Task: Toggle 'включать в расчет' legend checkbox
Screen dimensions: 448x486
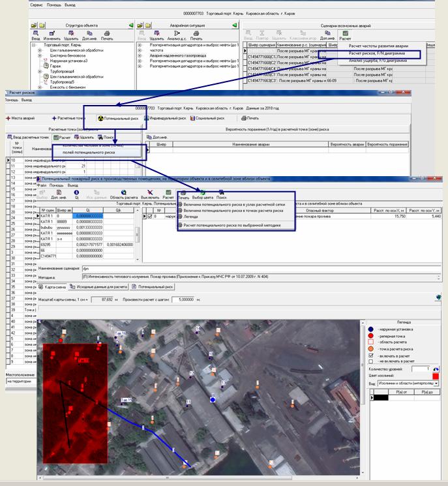Action: (x=370, y=355)
